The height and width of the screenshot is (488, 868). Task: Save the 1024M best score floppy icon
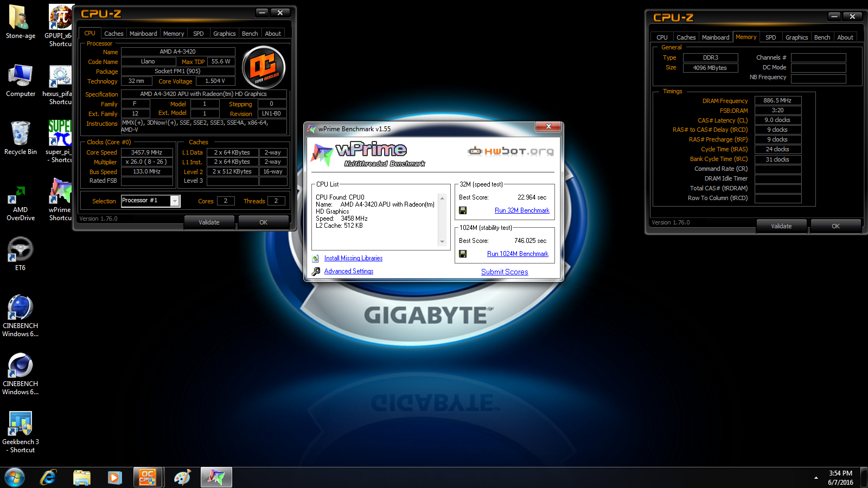click(463, 254)
